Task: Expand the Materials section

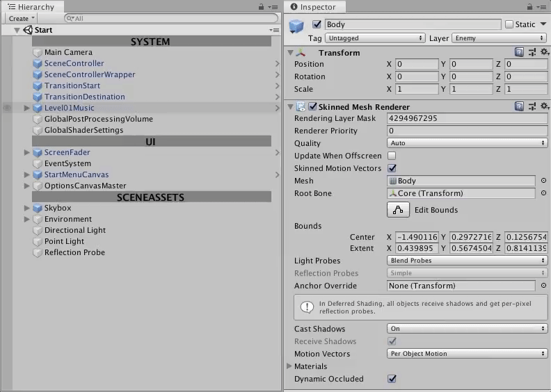Action: 289,366
